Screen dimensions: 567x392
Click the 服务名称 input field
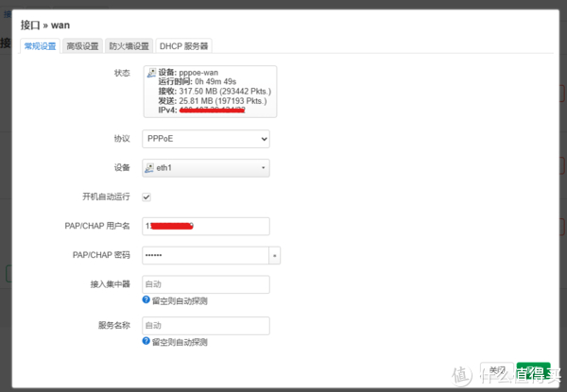206,326
